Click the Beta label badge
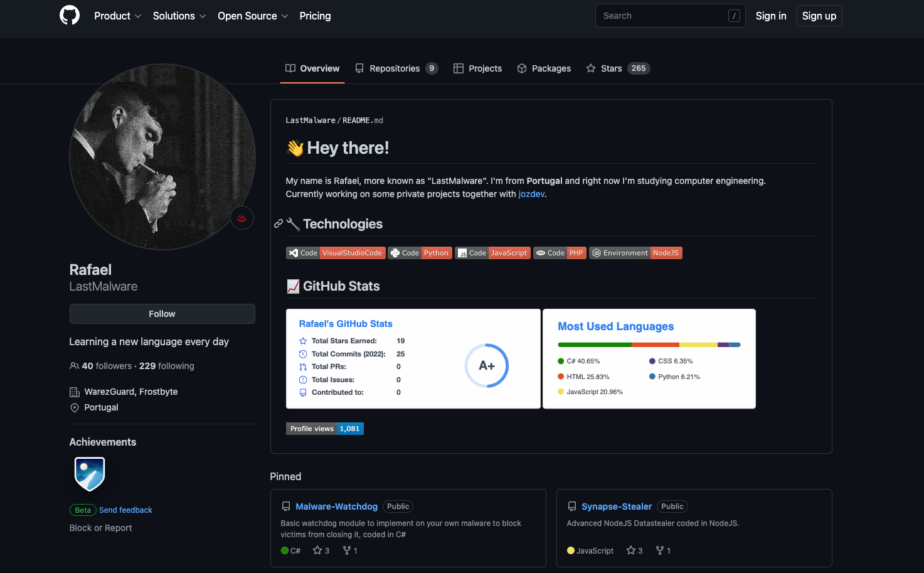 [83, 510]
